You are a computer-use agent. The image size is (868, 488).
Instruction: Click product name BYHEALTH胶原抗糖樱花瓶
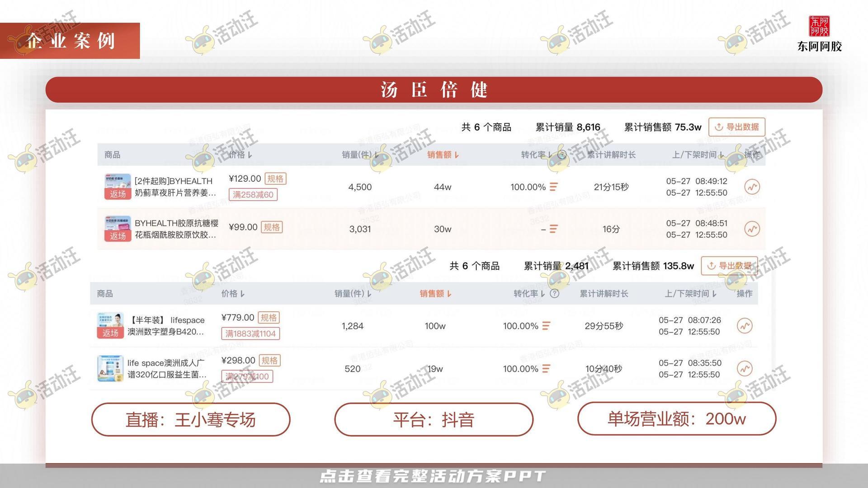(x=176, y=229)
